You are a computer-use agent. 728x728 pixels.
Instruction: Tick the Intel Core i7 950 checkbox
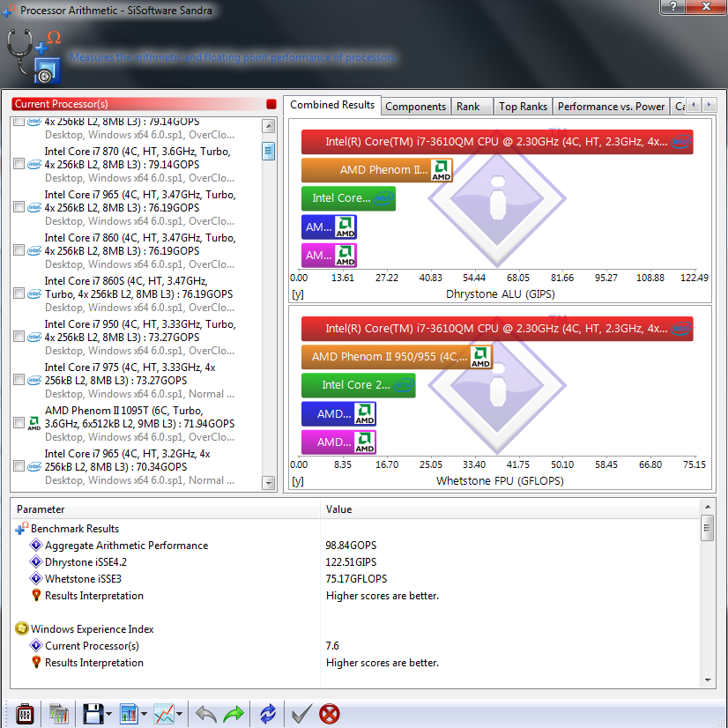tap(19, 337)
